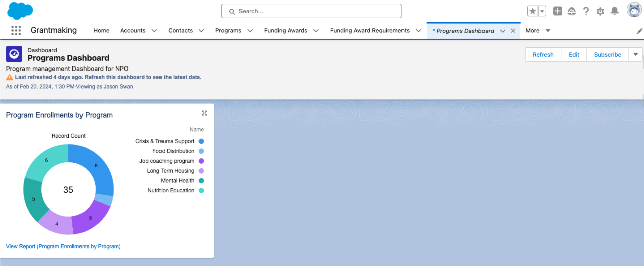Open the More navigation menu
Image resolution: width=644 pixels, height=266 pixels.
(x=538, y=31)
